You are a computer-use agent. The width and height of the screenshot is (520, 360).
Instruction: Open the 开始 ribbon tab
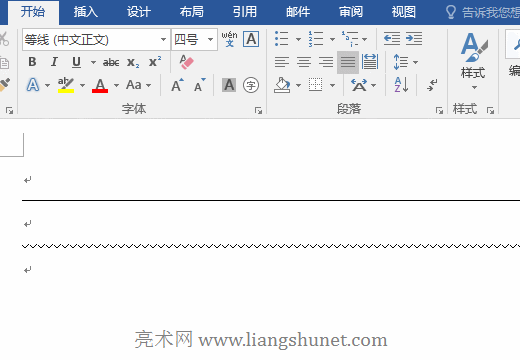pyautogui.click(x=33, y=12)
